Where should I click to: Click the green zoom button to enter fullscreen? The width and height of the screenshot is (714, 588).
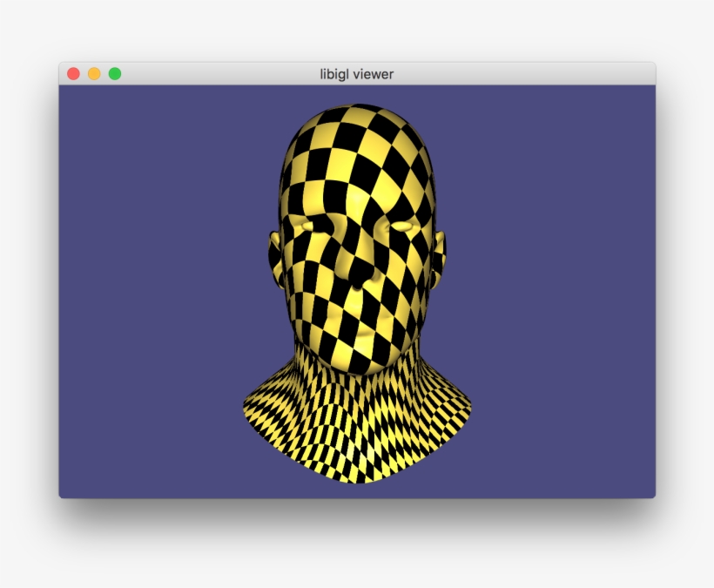click(114, 75)
